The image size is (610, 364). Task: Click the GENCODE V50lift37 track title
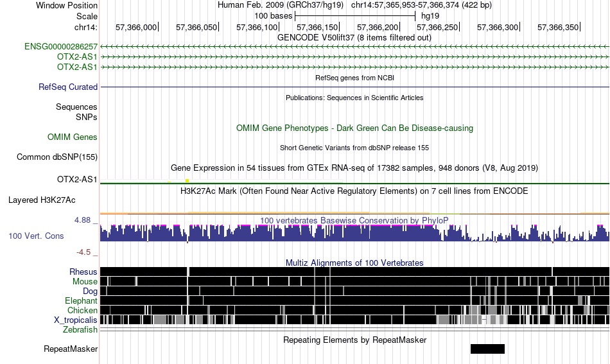354,38
